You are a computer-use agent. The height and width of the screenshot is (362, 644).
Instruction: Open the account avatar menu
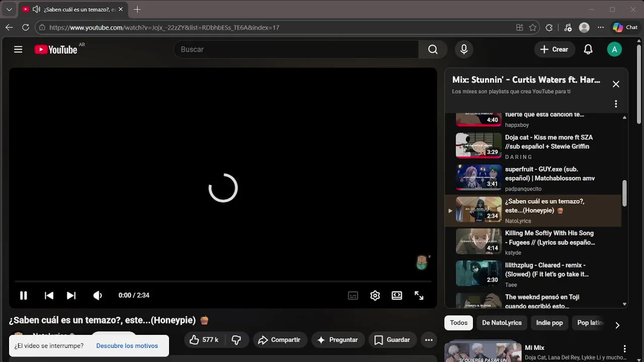[614, 49]
